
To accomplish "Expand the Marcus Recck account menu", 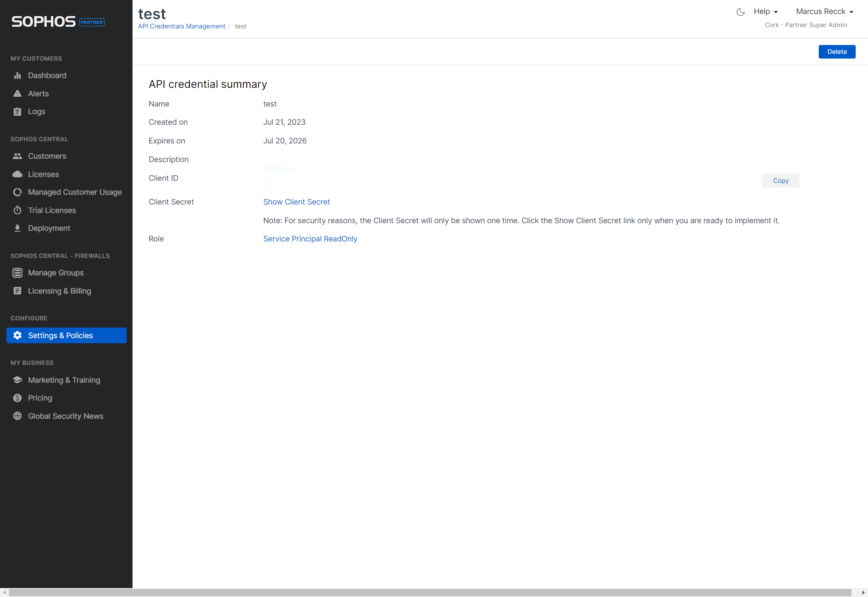I will 825,11.
